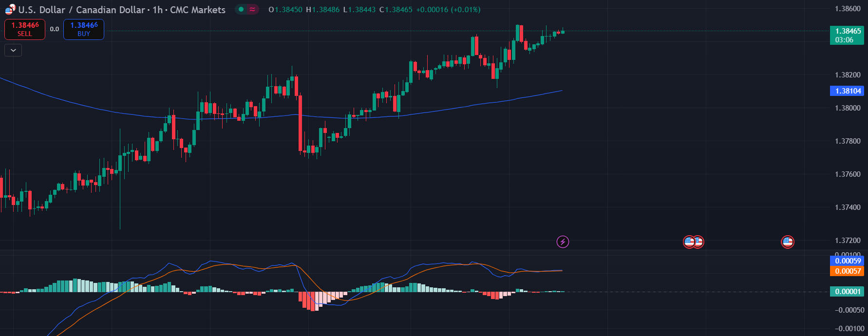Click the high value H1.38486
This screenshot has height=336, width=868.
click(x=322, y=10)
